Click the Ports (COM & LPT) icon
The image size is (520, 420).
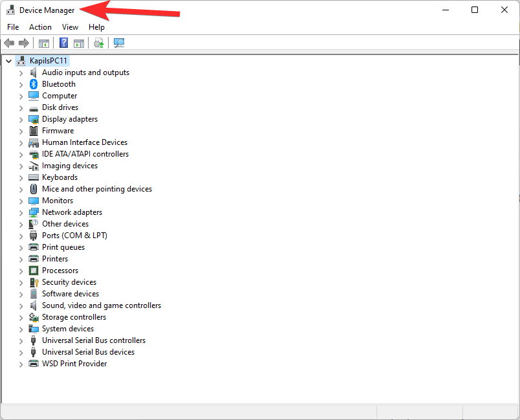coord(34,236)
